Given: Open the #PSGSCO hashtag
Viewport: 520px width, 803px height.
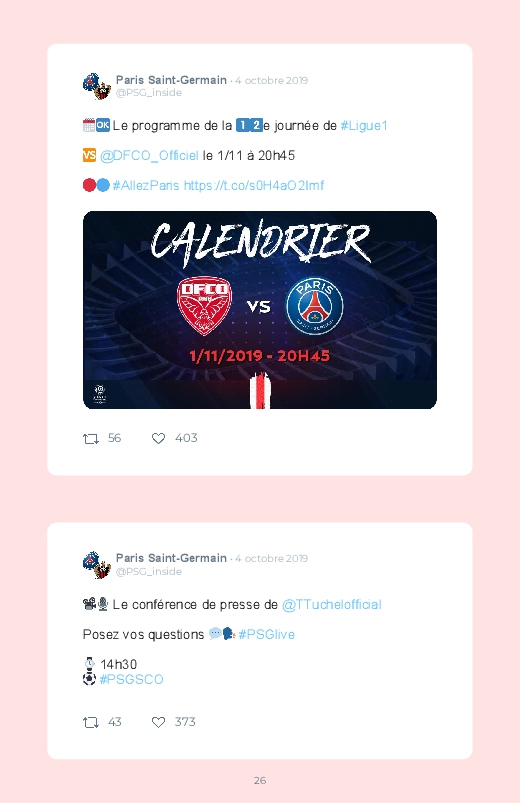Looking at the screenshot, I should click(x=132, y=680).
